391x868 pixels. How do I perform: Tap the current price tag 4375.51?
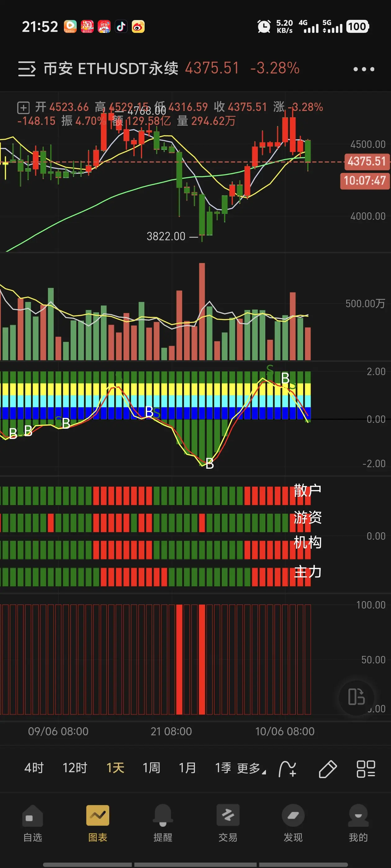click(367, 162)
